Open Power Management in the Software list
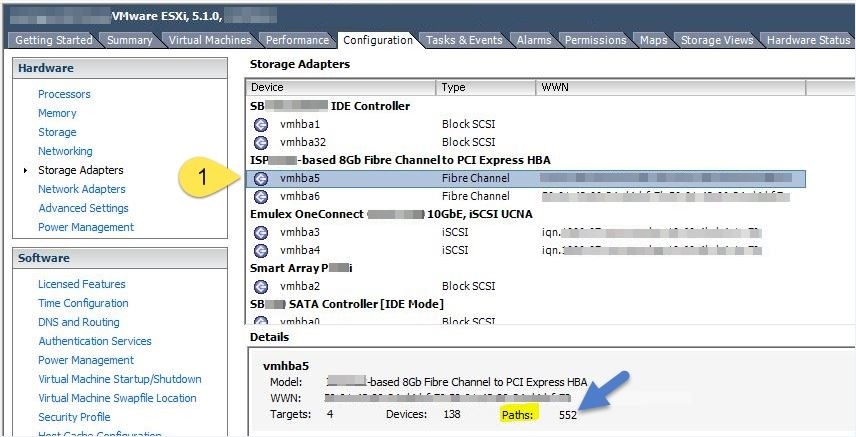Screen dimensions: 856x437 86,360
